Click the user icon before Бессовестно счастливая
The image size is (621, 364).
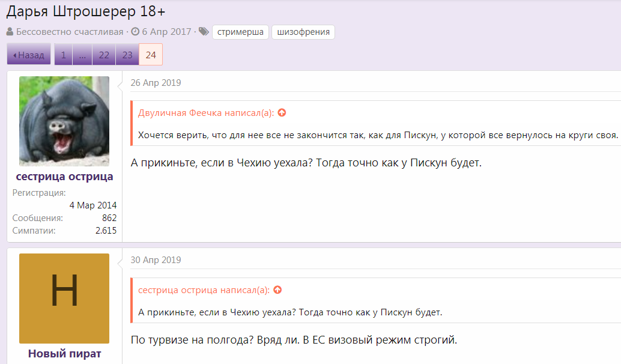point(10,32)
